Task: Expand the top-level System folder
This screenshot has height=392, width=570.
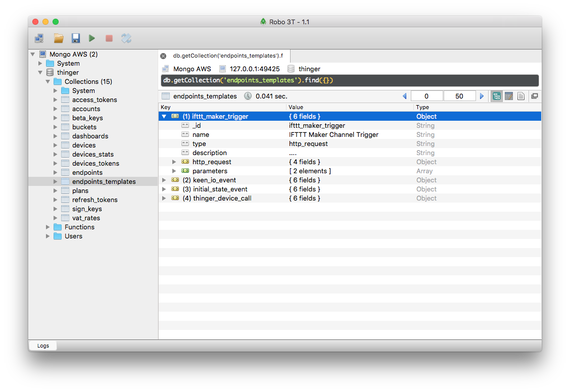Action: (40, 63)
